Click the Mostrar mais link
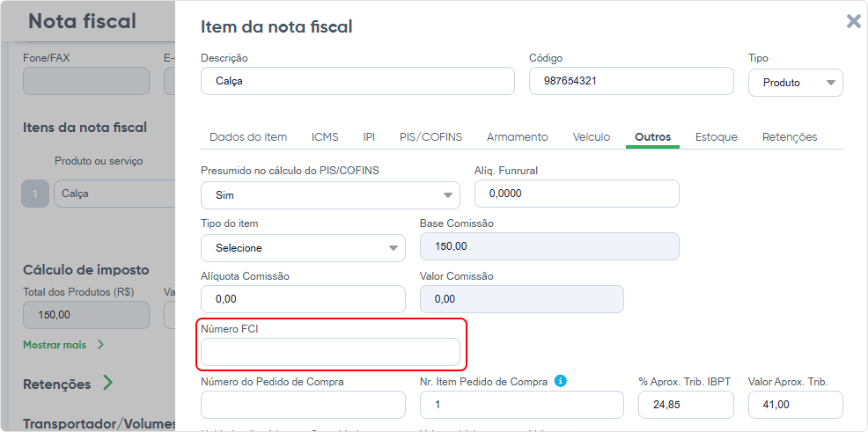 point(55,345)
